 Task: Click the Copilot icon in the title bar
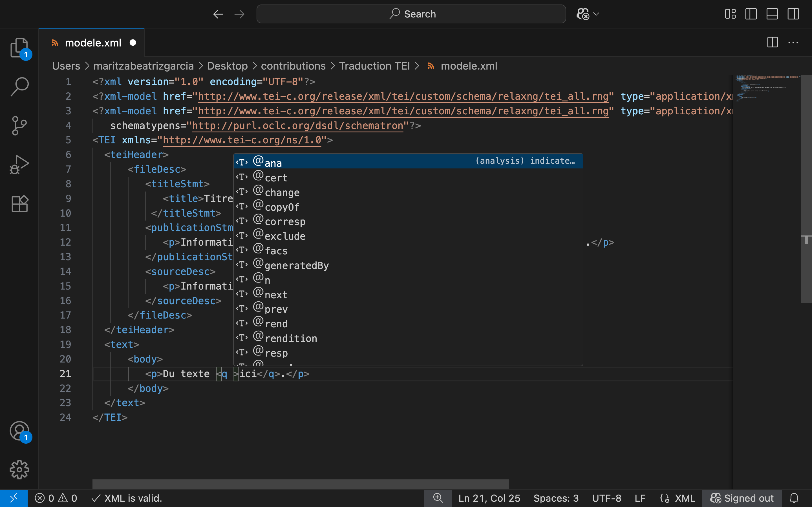tap(583, 14)
